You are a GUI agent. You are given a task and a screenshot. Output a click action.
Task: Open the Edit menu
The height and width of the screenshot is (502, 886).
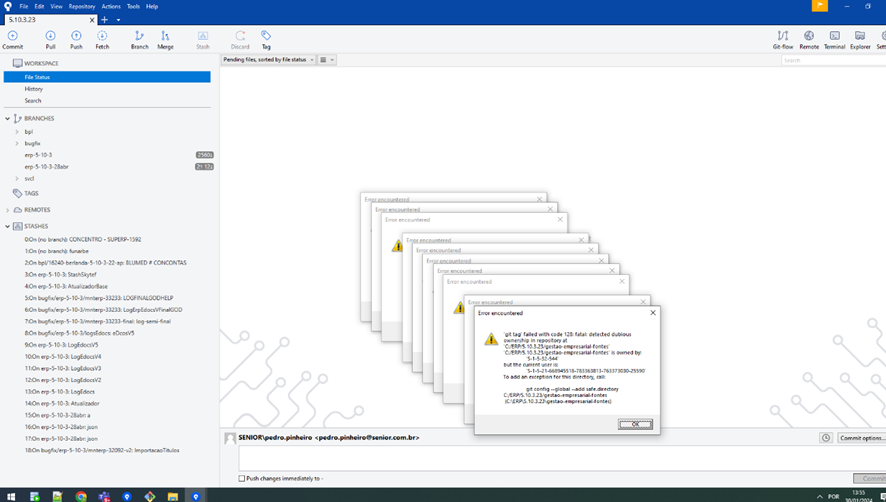click(40, 6)
